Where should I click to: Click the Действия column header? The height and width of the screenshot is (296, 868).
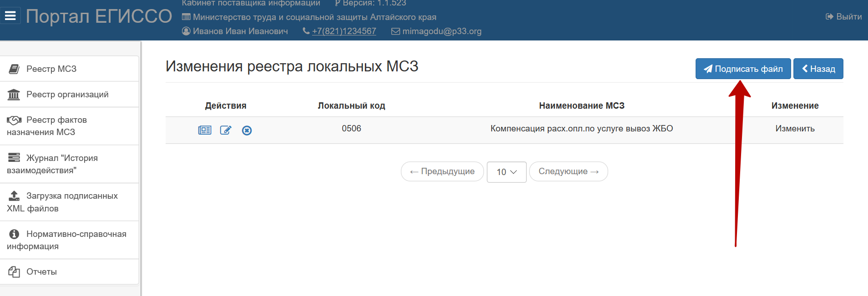pyautogui.click(x=226, y=105)
